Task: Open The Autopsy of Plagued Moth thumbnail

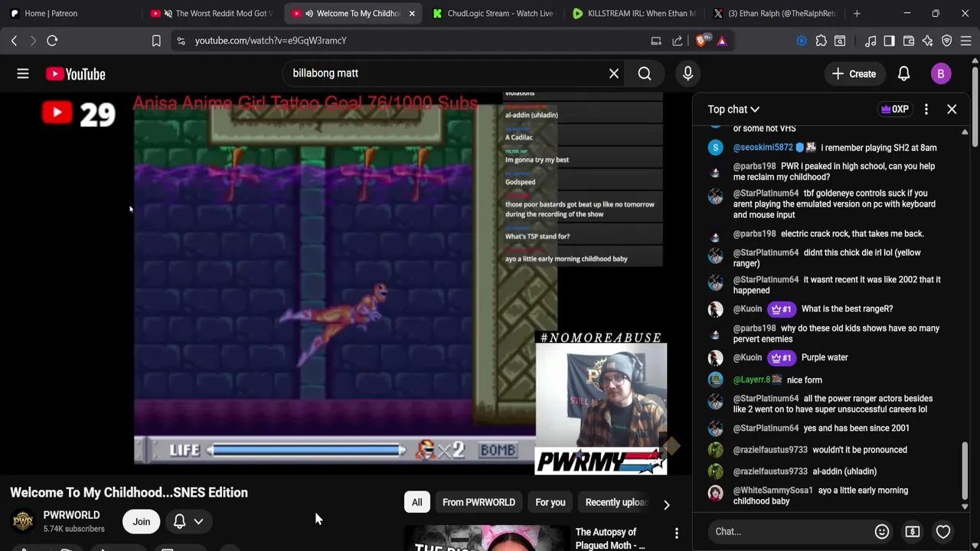Action: pyautogui.click(x=486, y=538)
